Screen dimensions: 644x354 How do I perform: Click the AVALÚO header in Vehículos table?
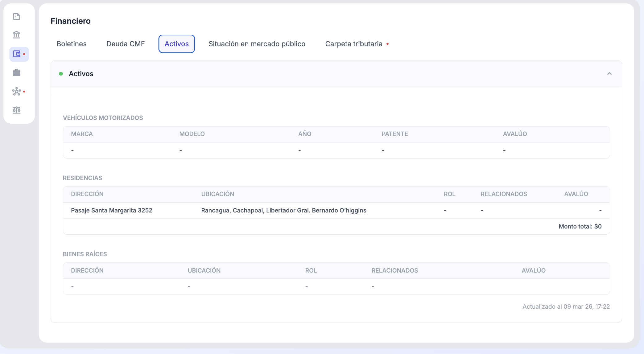(515, 134)
